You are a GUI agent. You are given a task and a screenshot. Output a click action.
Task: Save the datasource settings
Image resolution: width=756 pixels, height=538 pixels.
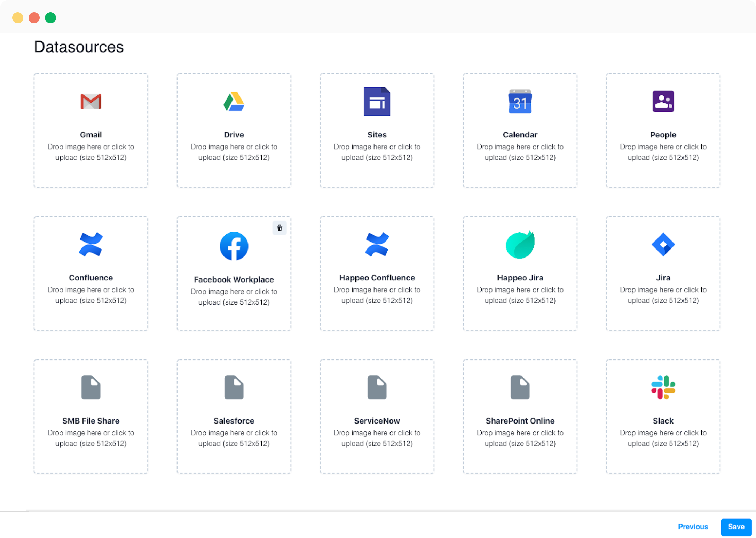click(736, 527)
